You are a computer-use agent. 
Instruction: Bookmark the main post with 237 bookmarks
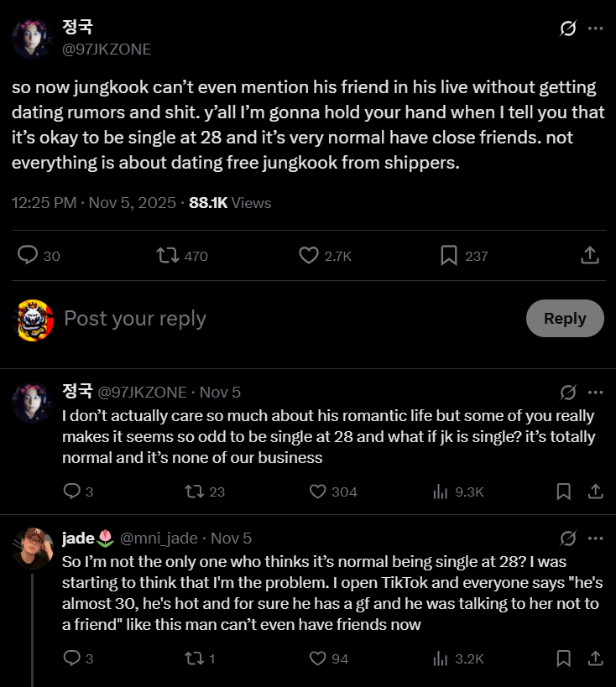(x=449, y=255)
